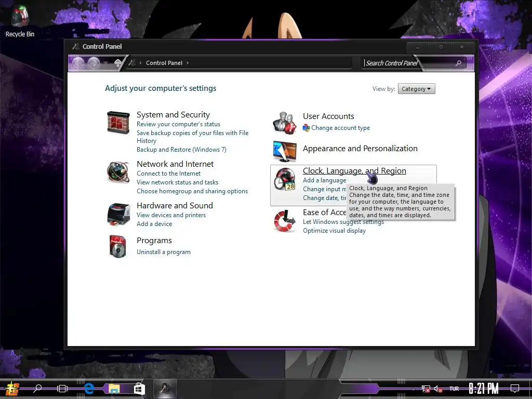Open the Ease of Access icon
532x399 pixels.
click(285, 221)
